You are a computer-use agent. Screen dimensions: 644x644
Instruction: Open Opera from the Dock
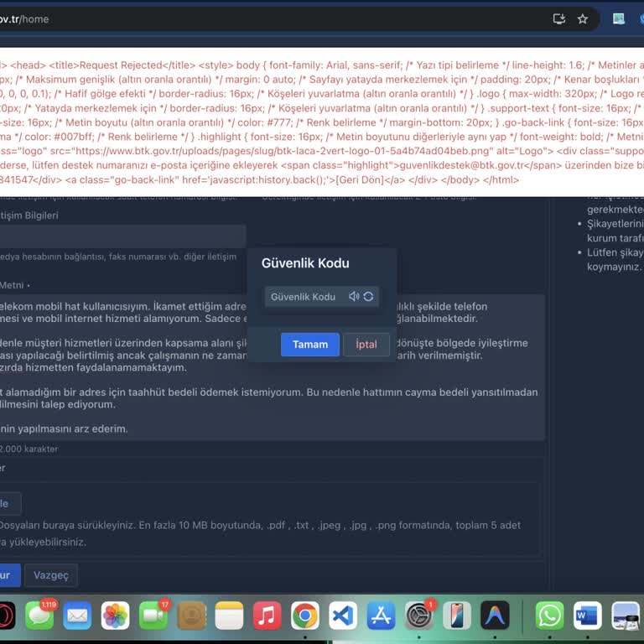[6, 615]
